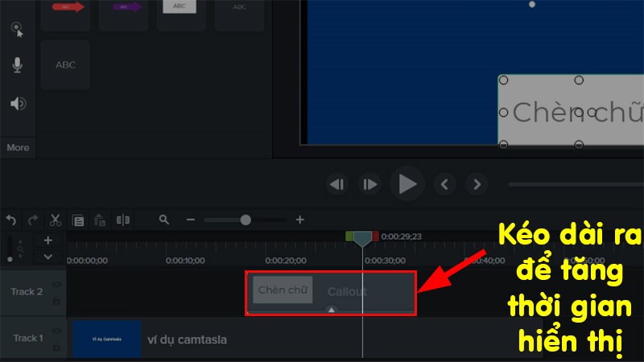Add a new track with plus button
The width and height of the screenshot is (644, 362).
tap(48, 240)
